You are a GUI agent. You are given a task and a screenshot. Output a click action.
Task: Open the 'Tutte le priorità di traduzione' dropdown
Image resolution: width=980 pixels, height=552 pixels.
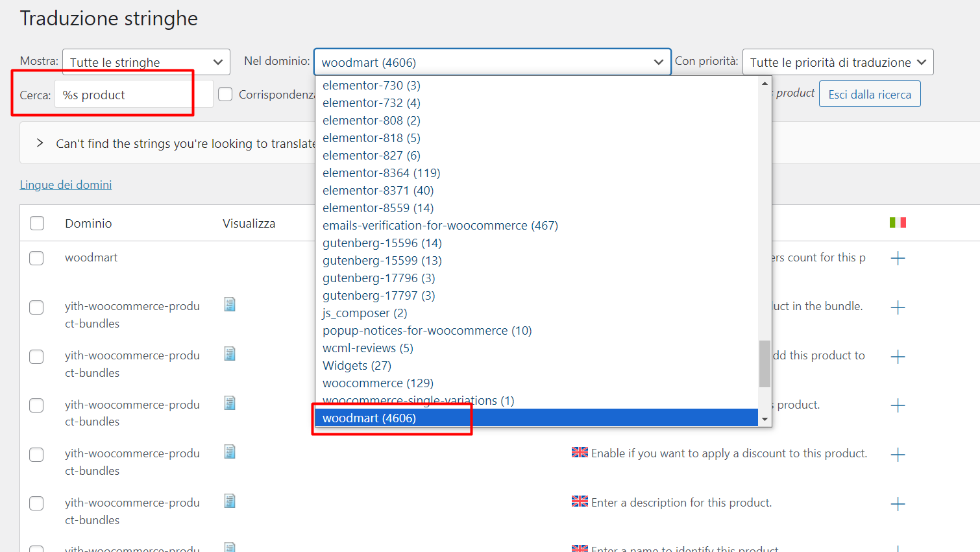[x=838, y=62]
